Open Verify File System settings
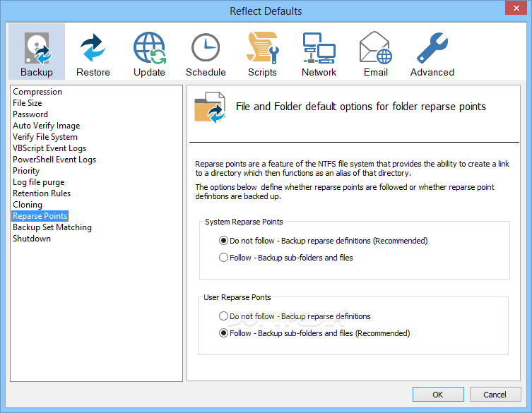The height and width of the screenshot is (413, 532). click(45, 137)
